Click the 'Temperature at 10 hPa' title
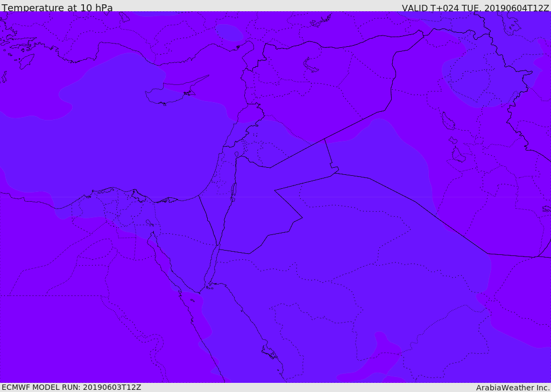Image resolution: width=551 pixels, height=392 pixels. point(57,8)
